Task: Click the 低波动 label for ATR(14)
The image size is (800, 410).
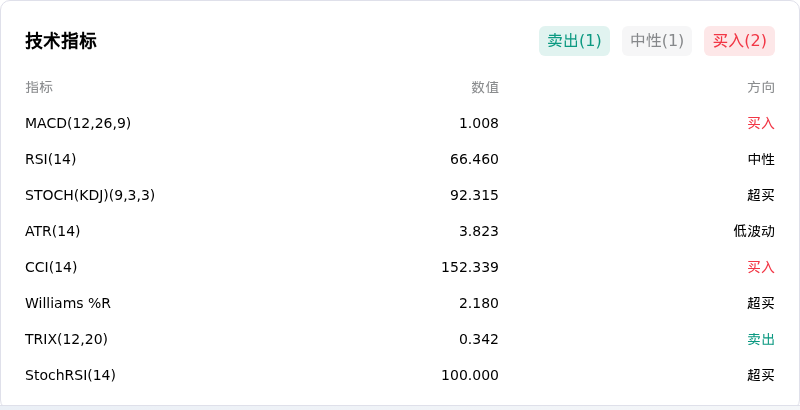Action: click(x=754, y=231)
